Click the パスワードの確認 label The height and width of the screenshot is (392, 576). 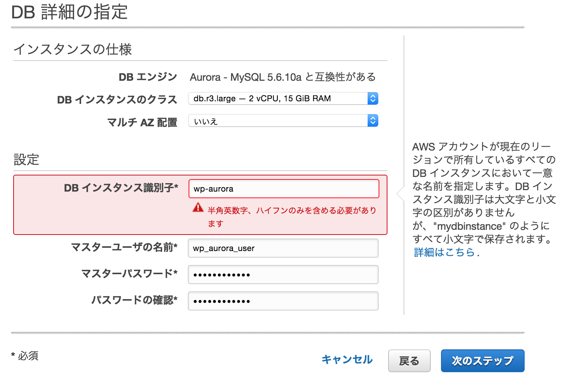(x=135, y=300)
